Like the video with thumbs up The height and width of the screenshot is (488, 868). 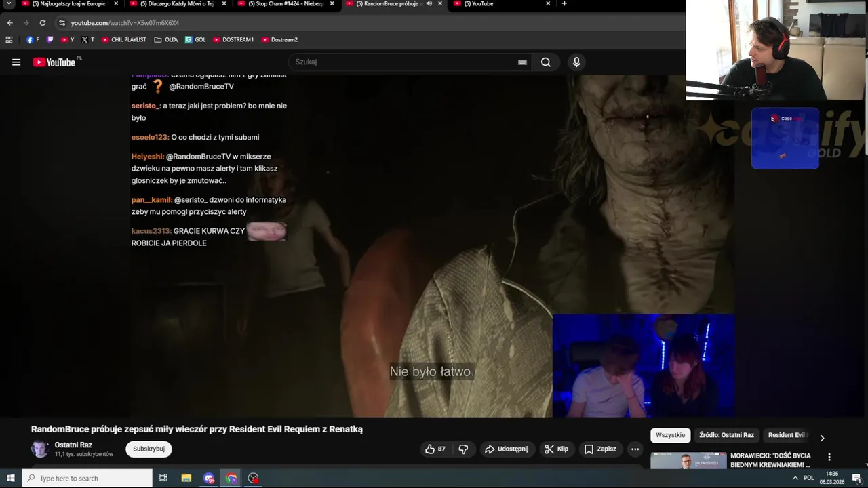click(435, 449)
